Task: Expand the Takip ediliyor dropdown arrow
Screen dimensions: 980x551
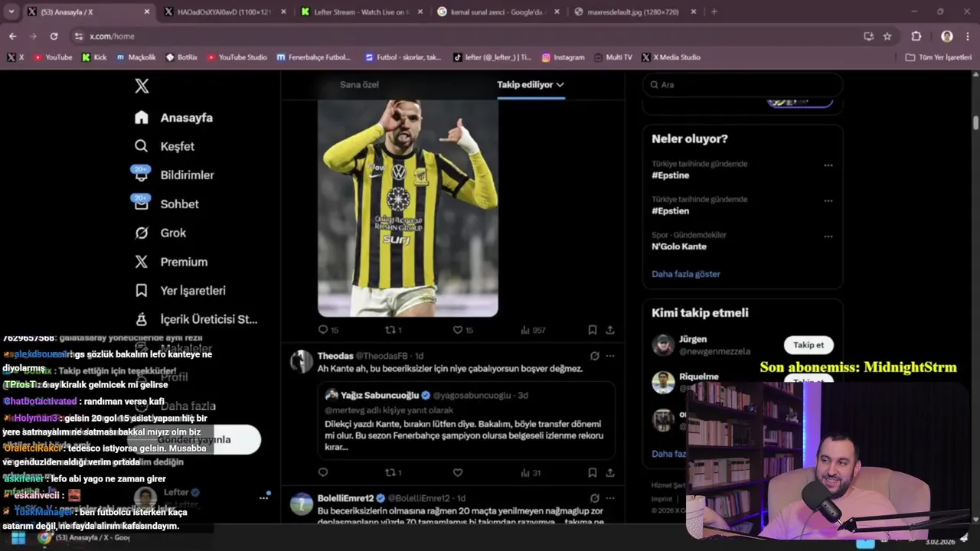Action: tap(560, 84)
